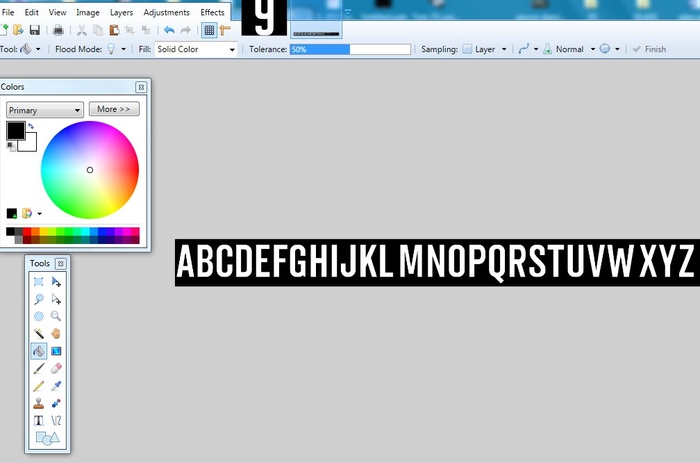This screenshot has height=463, width=700.
Task: Open the palette management dropdown arrow
Action: [x=40, y=214]
